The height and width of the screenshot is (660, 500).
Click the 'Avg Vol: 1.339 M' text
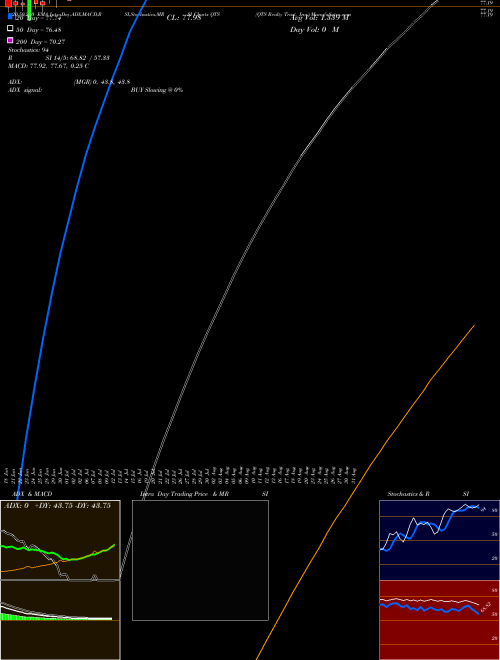click(x=320, y=18)
